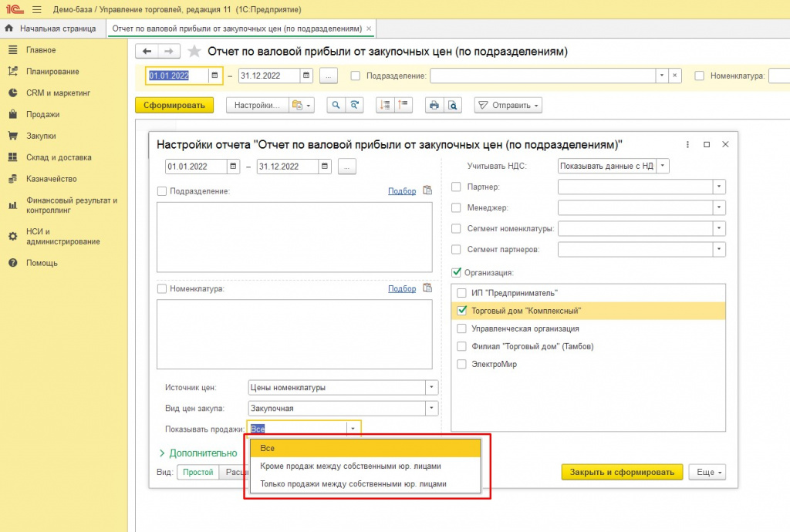The height and width of the screenshot is (532, 790).
Task: Click the main menu hamburger icon
Action: (36, 9)
